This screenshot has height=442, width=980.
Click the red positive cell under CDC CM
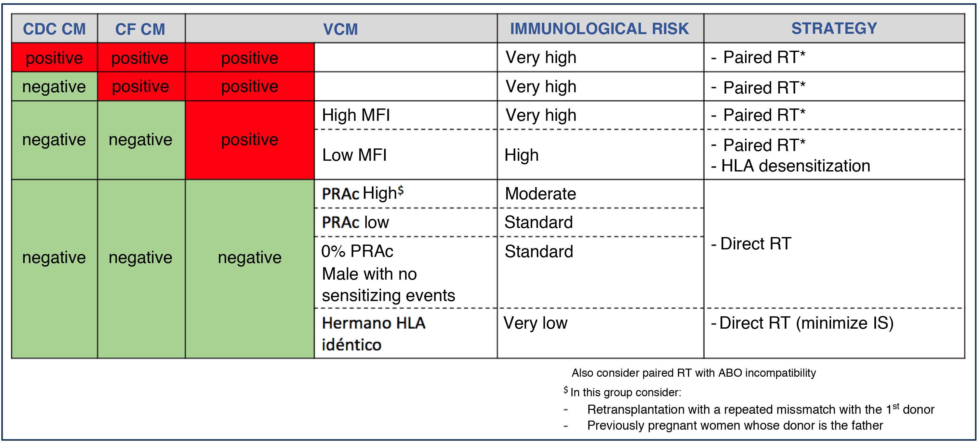(x=54, y=58)
